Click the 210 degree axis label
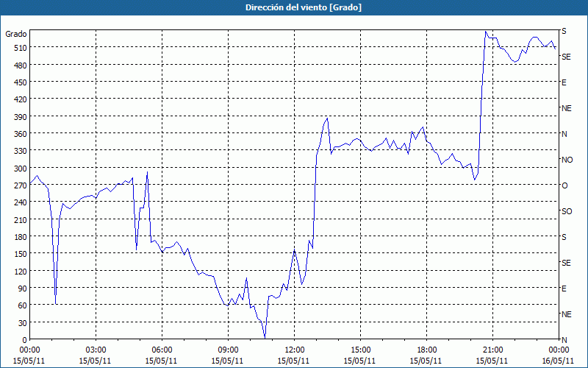The width and height of the screenshot is (588, 368). point(21,219)
